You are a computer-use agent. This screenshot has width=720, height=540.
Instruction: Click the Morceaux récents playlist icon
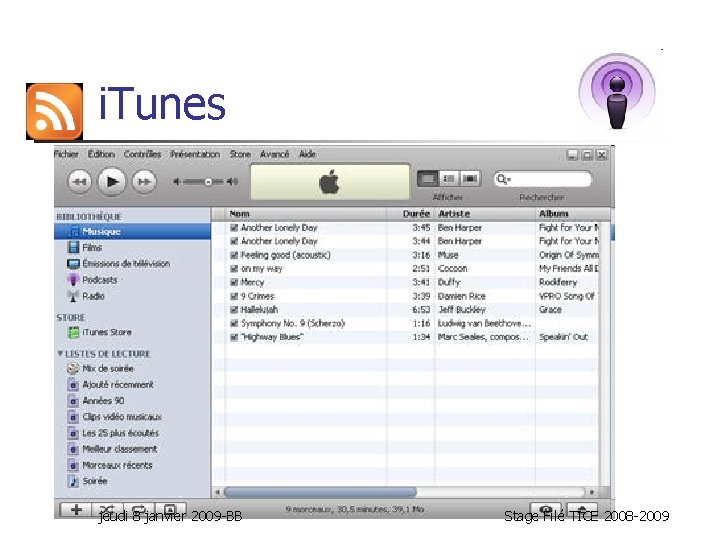(73, 465)
